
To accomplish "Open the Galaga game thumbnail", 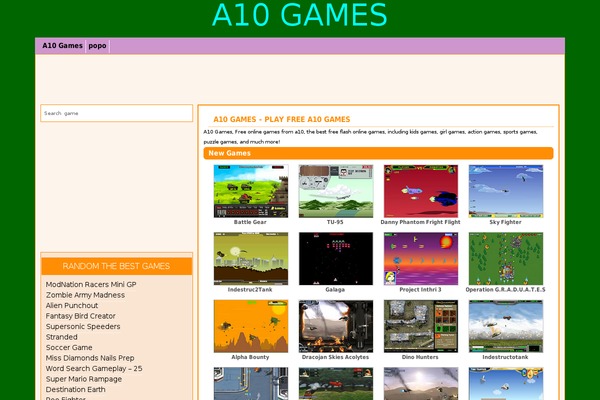I will pyautogui.click(x=336, y=258).
